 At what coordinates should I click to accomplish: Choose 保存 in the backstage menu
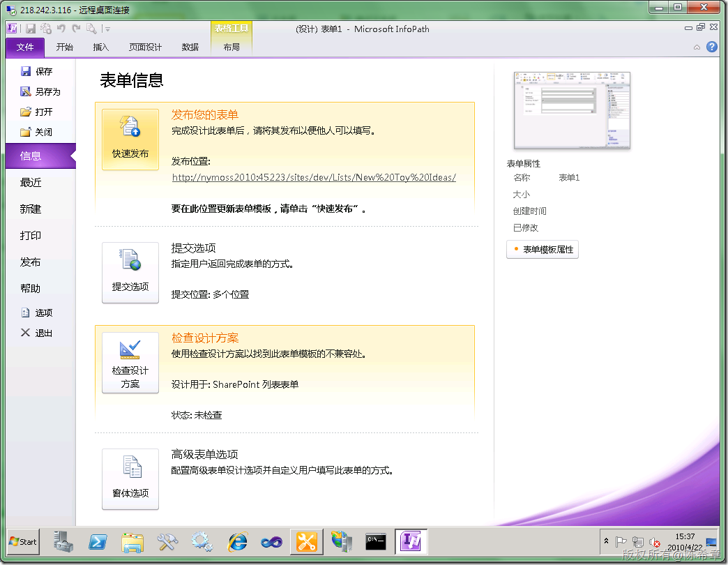click(37, 71)
